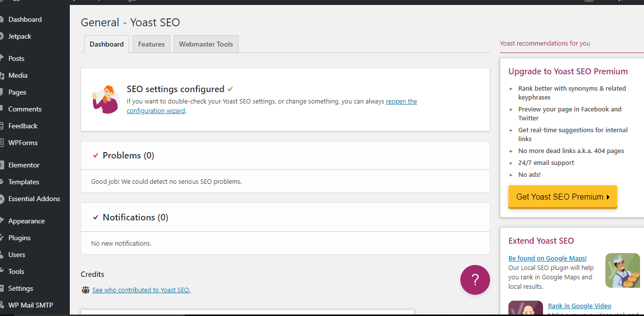
Task: Click the Upgrade to Yoast SEO Premium heading
Action: pyautogui.click(x=568, y=71)
